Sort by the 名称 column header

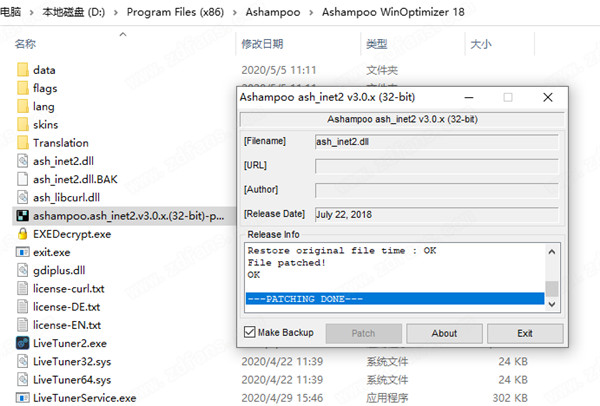(x=25, y=44)
